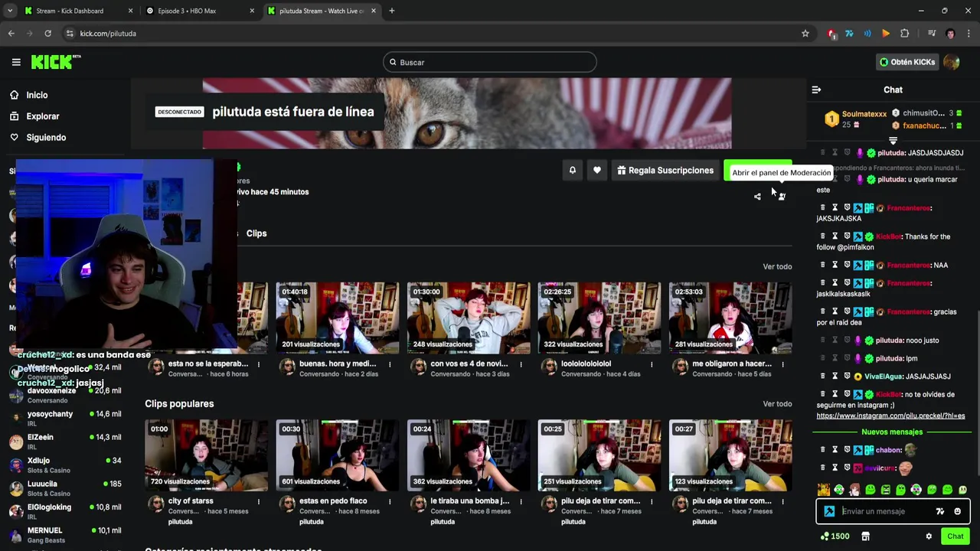The width and height of the screenshot is (980, 551).
Task: Open a new Chrome tab with the plus
Action: point(392,11)
